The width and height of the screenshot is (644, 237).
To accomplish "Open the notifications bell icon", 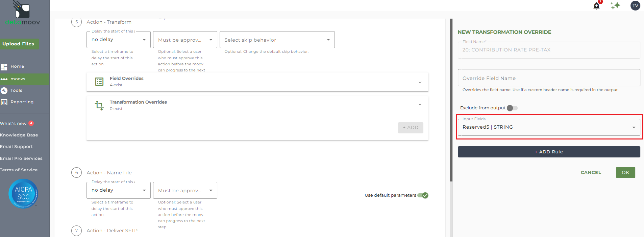I will [x=597, y=6].
